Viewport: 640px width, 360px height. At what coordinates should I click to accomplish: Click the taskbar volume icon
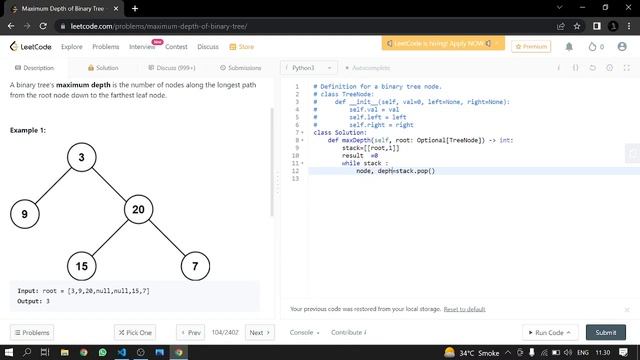[568, 352]
